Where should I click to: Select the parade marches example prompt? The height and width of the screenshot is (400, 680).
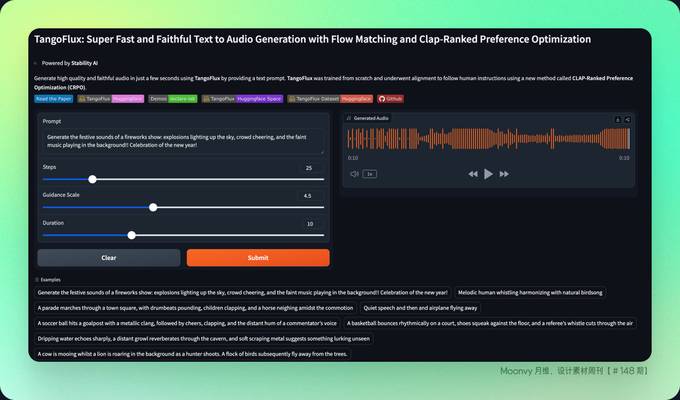click(195, 308)
